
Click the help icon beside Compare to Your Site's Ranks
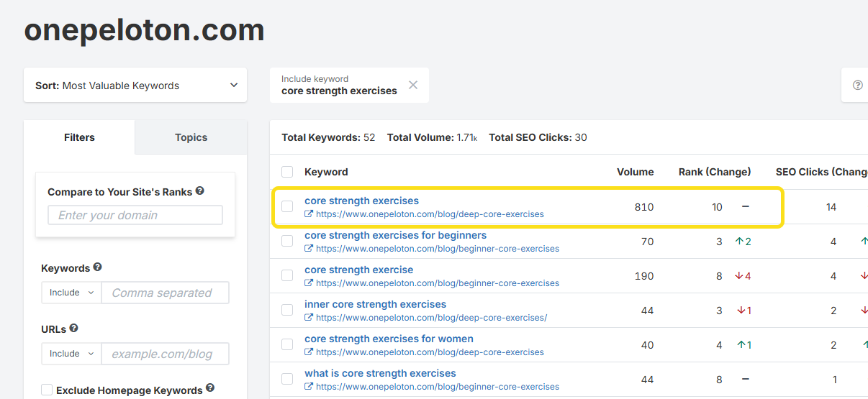click(x=199, y=191)
